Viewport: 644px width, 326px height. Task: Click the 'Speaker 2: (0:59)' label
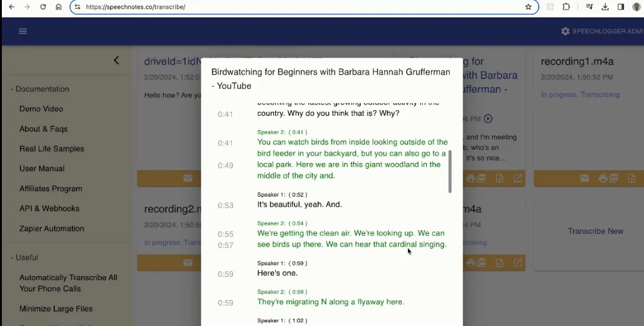[282, 292]
